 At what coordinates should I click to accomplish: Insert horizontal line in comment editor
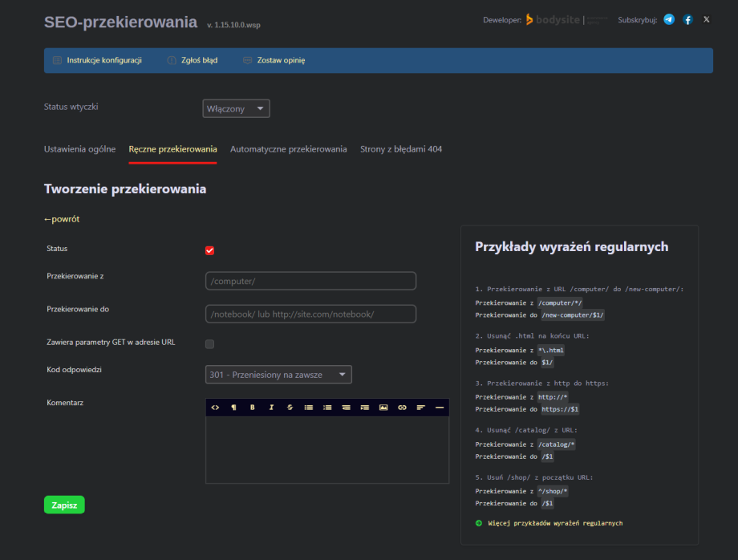(440, 408)
